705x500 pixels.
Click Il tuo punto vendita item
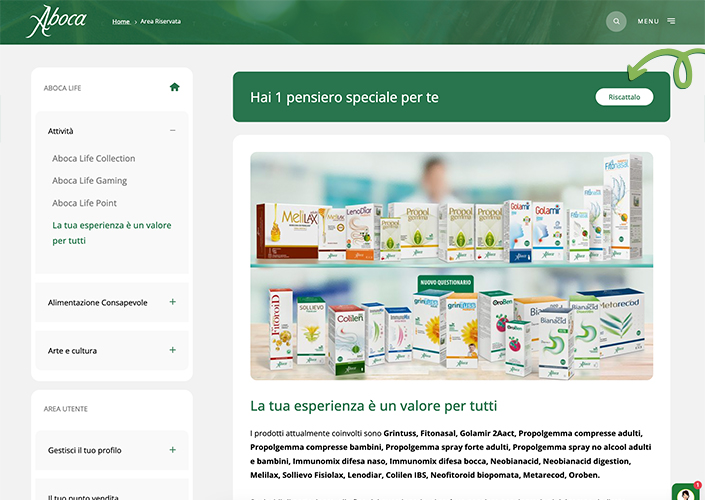click(x=83, y=497)
